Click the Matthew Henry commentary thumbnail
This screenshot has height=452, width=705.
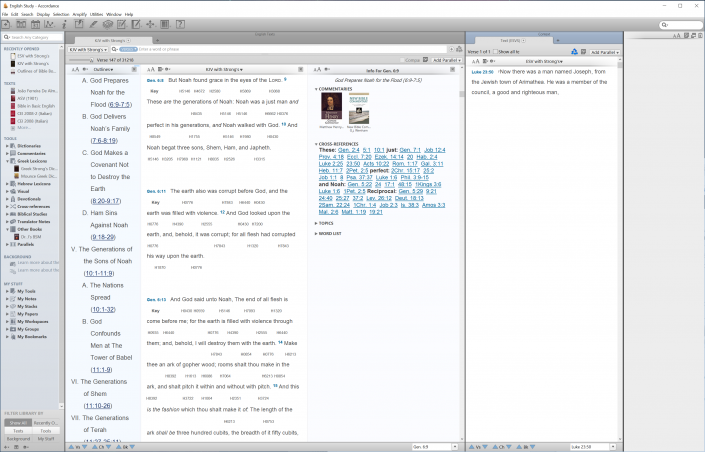click(x=331, y=106)
